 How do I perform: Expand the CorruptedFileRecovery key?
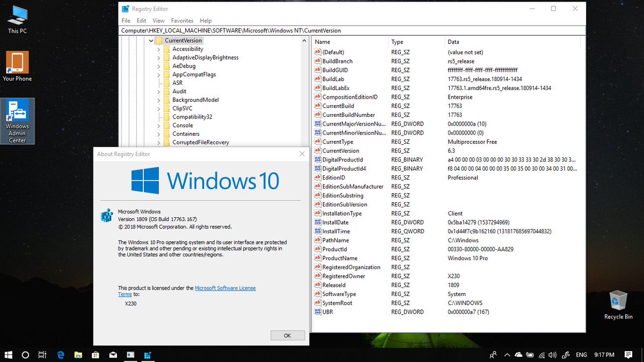pyautogui.click(x=159, y=142)
